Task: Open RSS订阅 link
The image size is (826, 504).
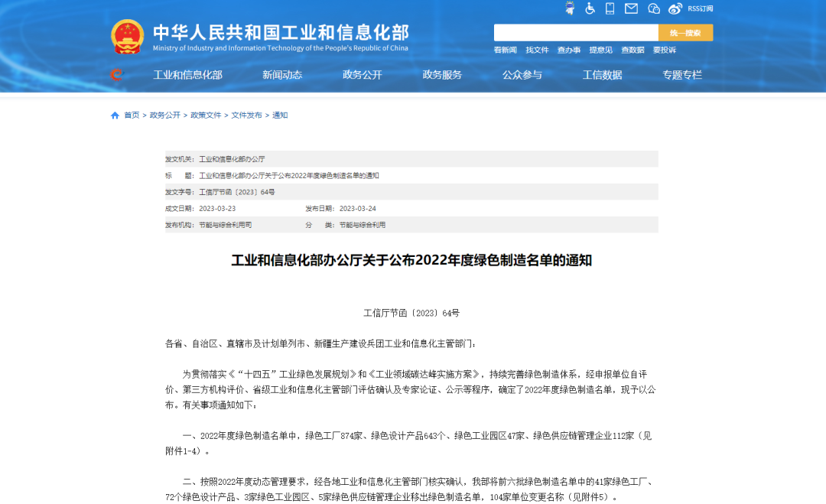Action: tap(700, 8)
